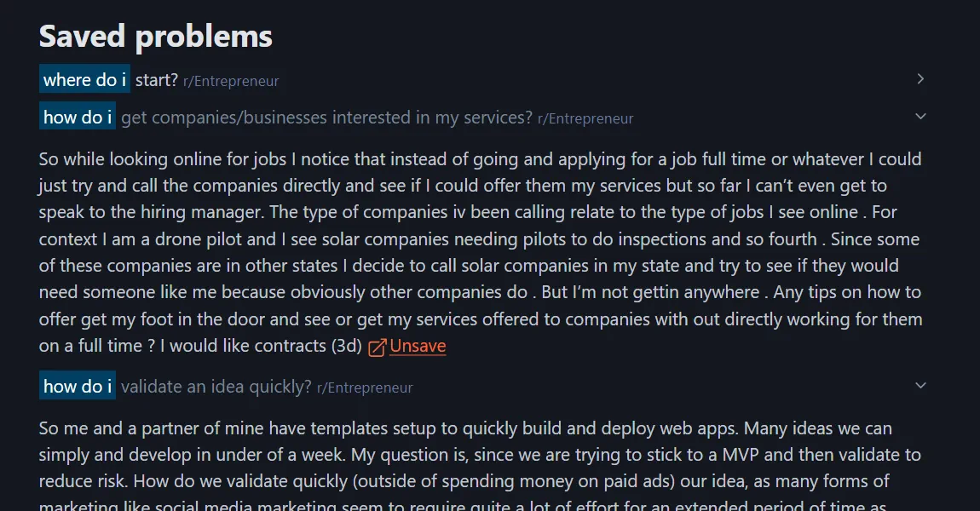Viewport: 980px width, 511px height.
Task: Click the 'I would like contracts' sentence
Action: 243,347
